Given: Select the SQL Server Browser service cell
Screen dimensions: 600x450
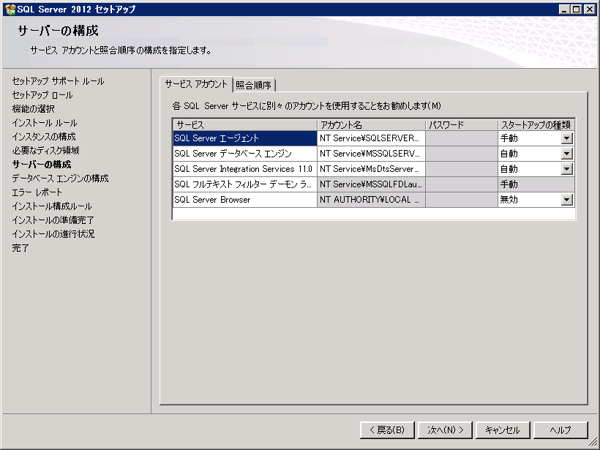Looking at the screenshot, I should [245, 199].
